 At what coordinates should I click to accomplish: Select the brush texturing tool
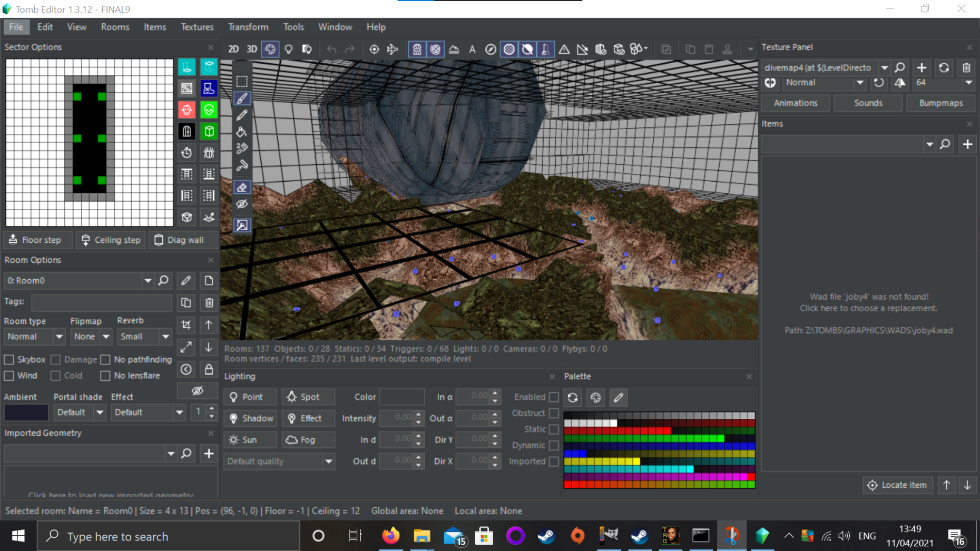pos(242,99)
